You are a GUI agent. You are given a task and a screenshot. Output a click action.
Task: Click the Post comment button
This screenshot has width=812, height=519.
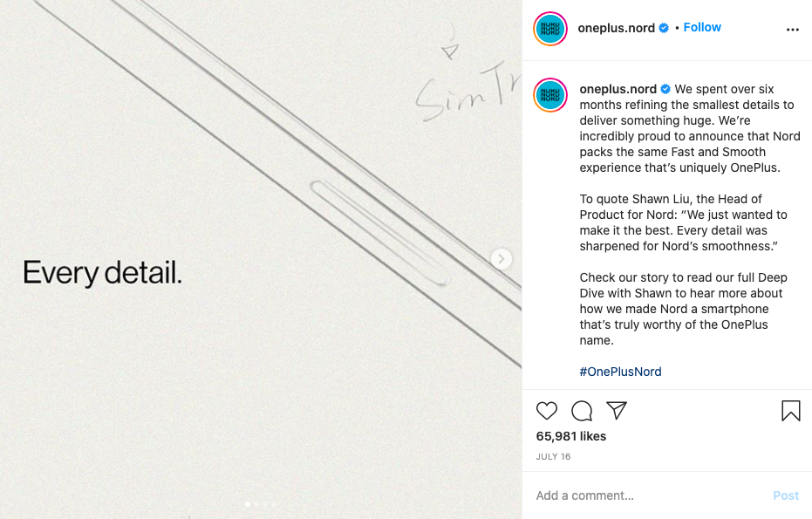786,495
